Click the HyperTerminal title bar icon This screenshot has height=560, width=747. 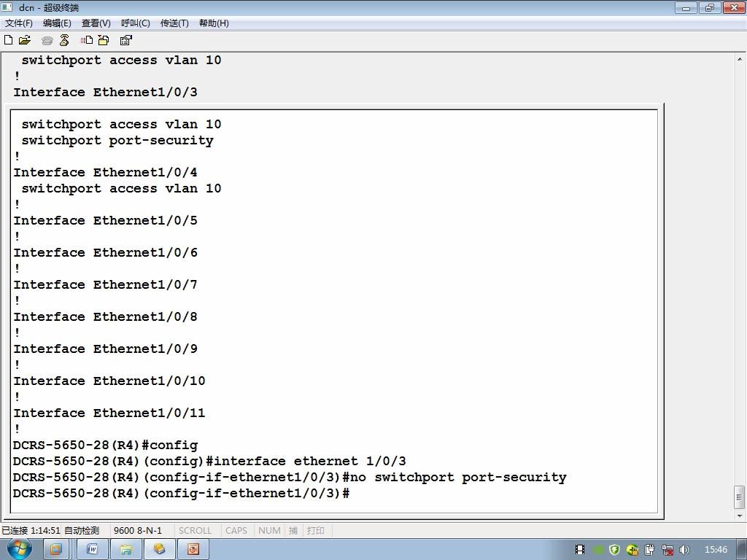click(7, 7)
